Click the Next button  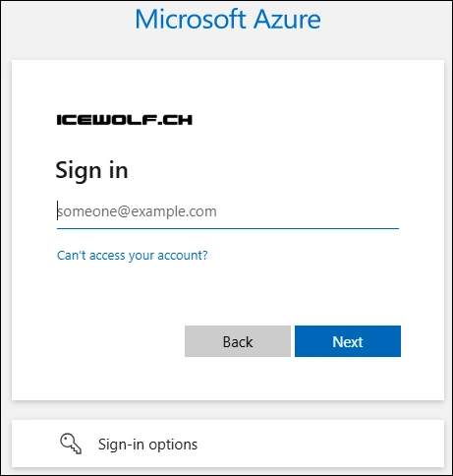(348, 341)
